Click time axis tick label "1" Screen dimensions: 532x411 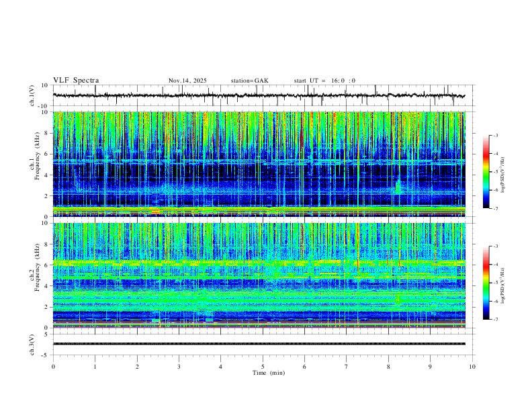click(95, 367)
